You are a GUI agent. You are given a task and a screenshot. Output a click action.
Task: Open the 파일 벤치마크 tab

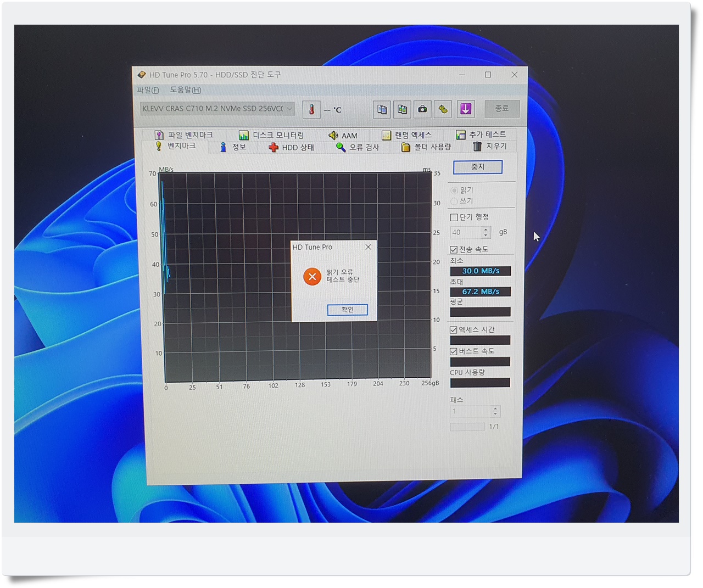(184, 135)
